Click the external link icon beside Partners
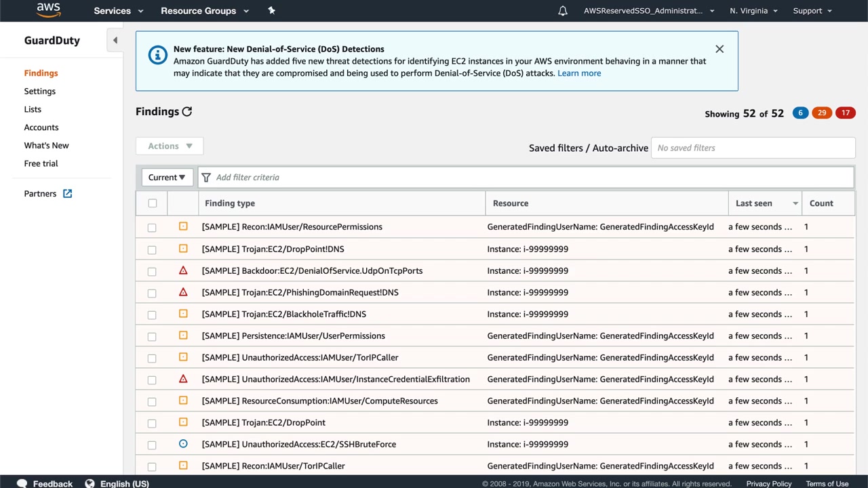This screenshot has height=488, width=868. click(x=68, y=194)
